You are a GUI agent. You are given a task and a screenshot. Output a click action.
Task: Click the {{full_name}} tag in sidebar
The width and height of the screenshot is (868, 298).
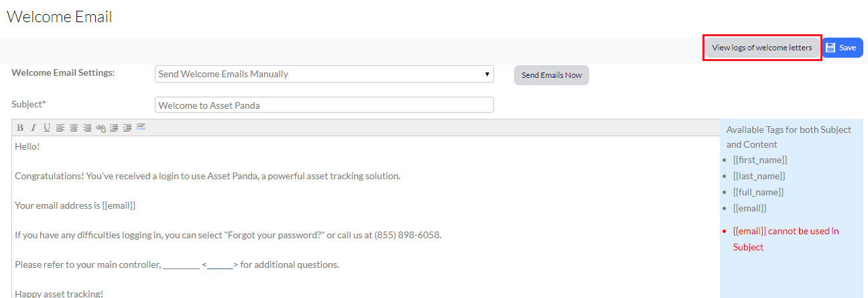click(x=759, y=192)
